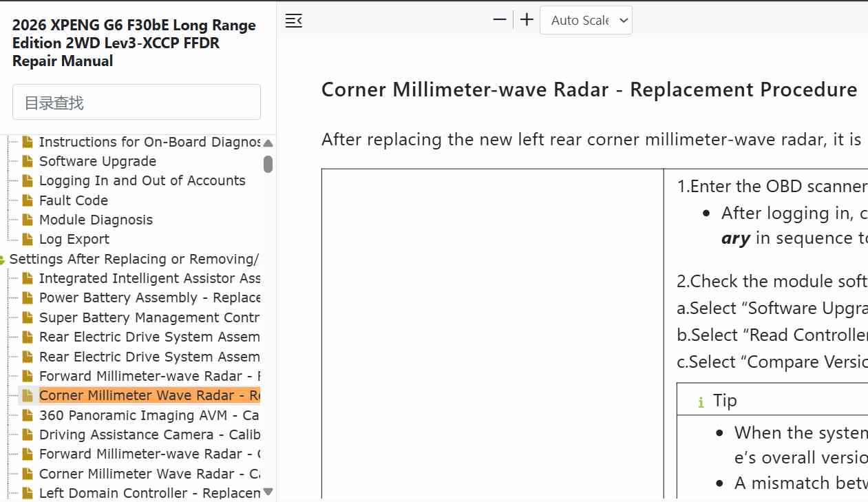Viewport: 868px width, 502px height.
Task: Click the zoom out minus icon
Action: point(500,20)
